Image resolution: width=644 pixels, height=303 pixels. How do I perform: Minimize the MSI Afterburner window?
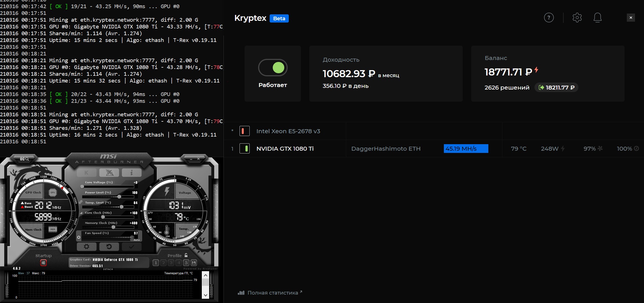pyautogui.click(x=191, y=159)
